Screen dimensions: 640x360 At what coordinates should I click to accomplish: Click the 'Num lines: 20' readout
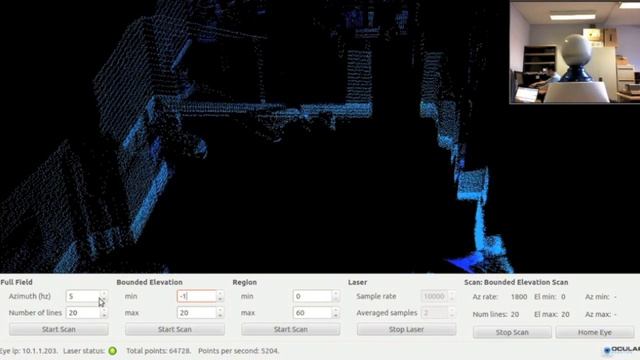[496, 314]
